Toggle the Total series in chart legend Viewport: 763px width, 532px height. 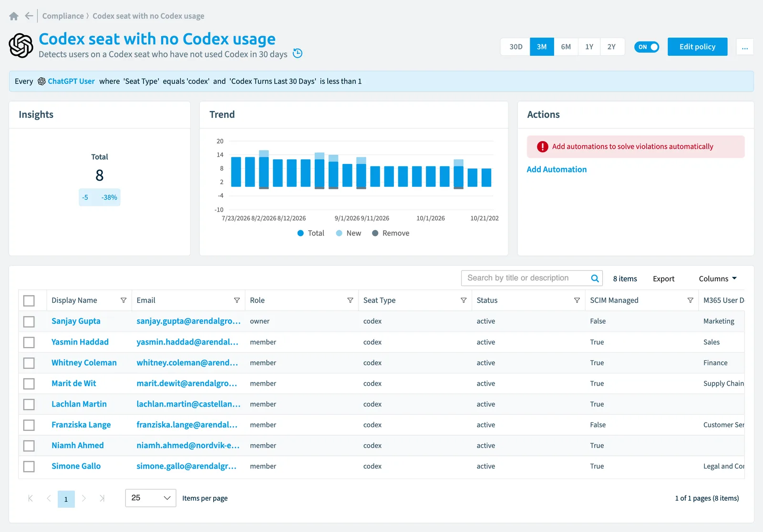[311, 233]
